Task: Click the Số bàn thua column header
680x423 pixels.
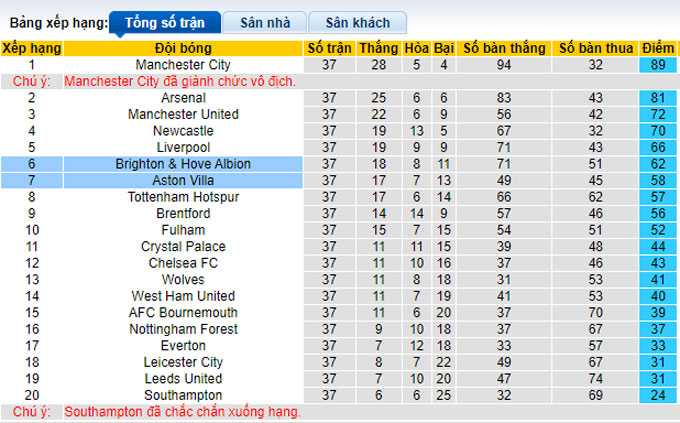Action: coord(596,48)
